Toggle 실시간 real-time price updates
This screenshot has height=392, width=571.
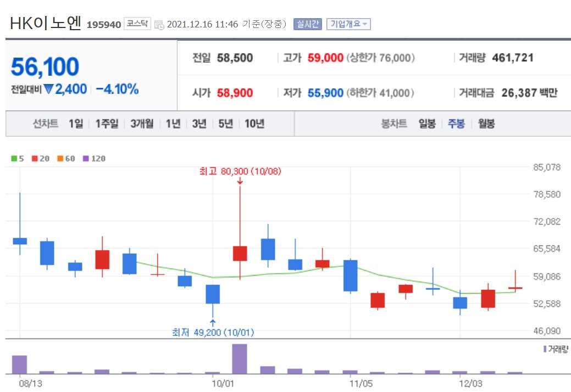coord(308,24)
